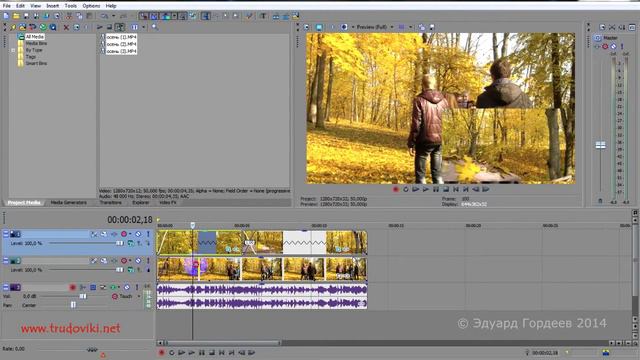Open the File menu
This screenshot has height=360, width=640.
[7, 6]
